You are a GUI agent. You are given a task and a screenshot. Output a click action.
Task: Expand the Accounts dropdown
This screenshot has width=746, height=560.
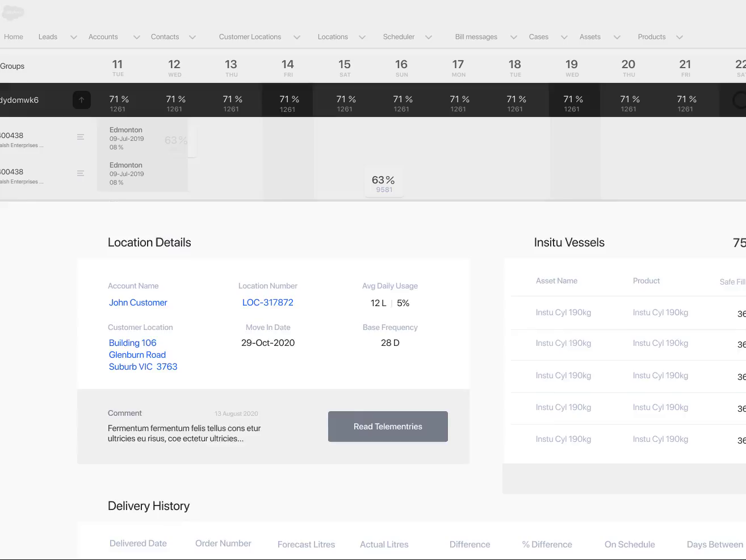tap(136, 36)
